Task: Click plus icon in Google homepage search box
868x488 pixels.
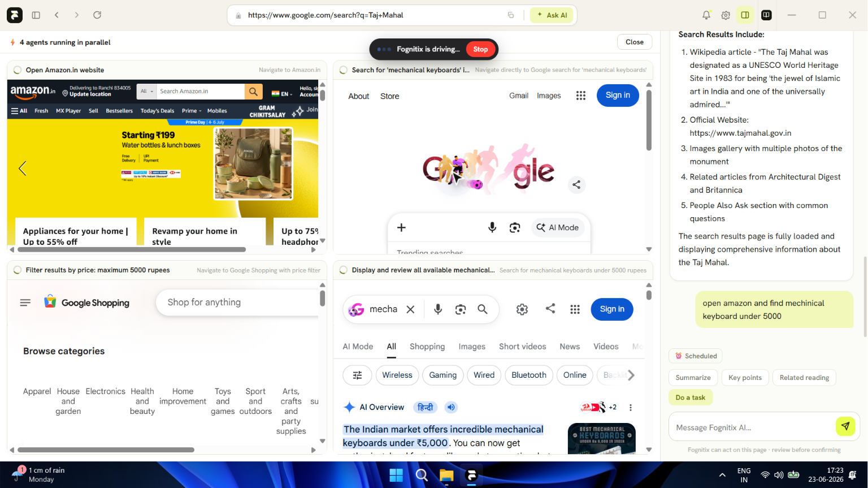Action: pos(401,227)
